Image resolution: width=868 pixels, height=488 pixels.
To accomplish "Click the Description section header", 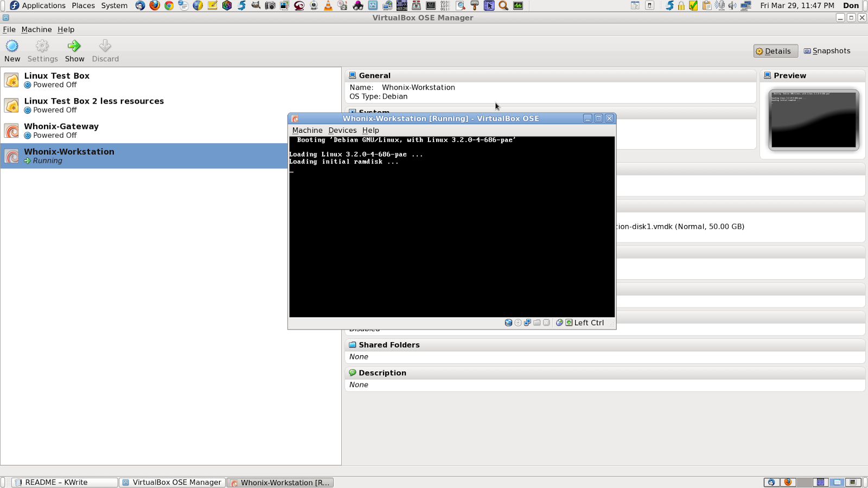I will (604, 373).
